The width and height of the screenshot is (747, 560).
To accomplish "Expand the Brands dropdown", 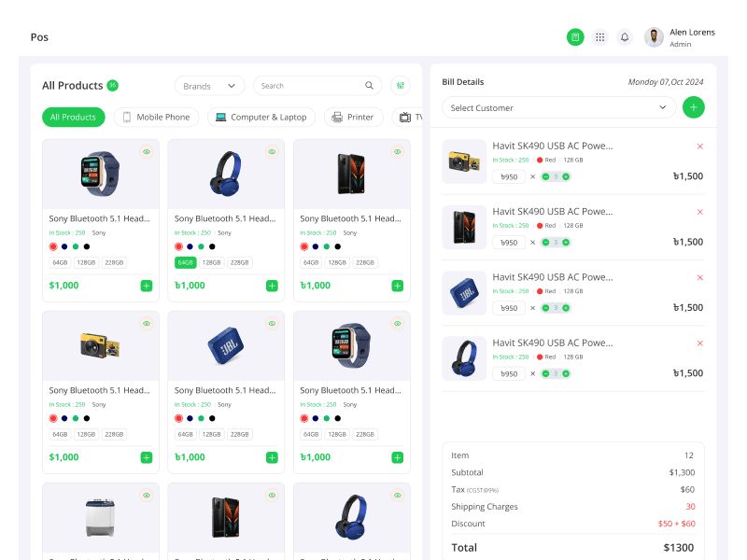I will pyautogui.click(x=209, y=86).
